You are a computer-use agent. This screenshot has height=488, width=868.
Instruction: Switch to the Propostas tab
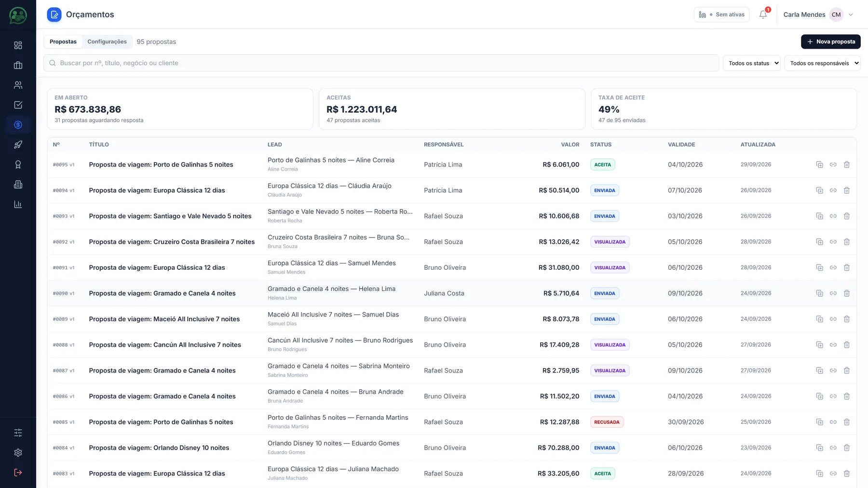63,41
